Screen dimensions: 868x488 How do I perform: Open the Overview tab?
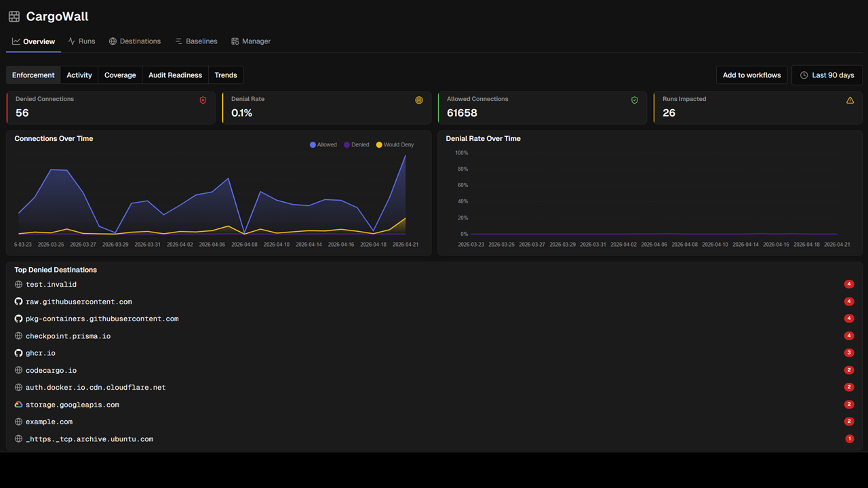tap(34, 41)
